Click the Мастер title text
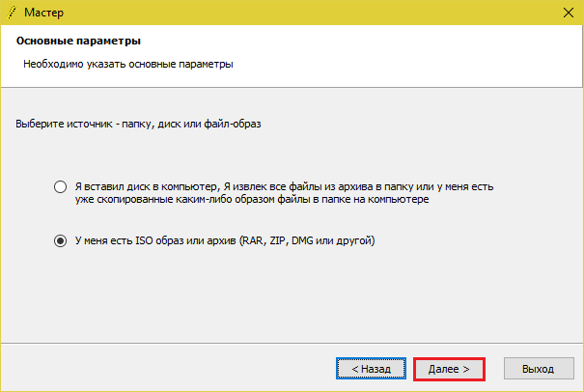Image resolution: width=584 pixels, height=392 pixels. (41, 13)
